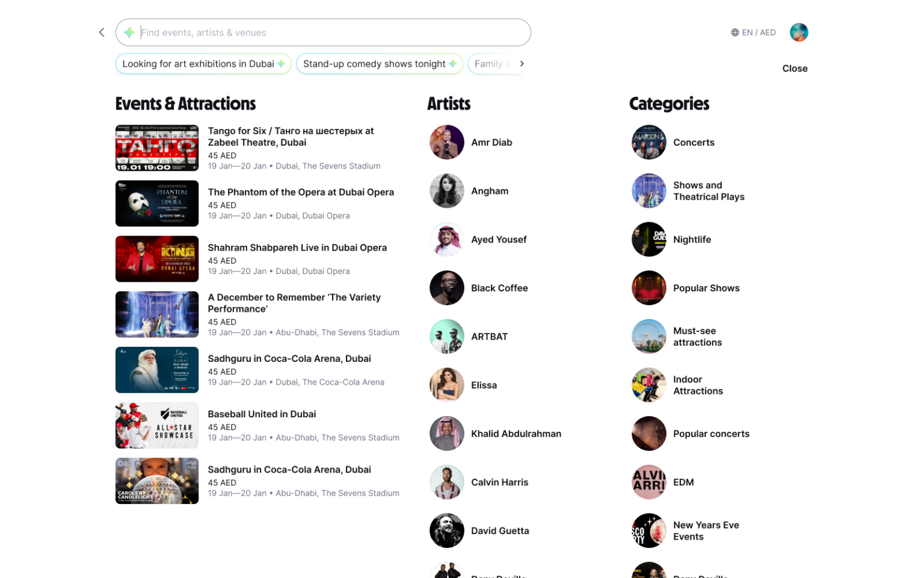Screen dimensions: 924x578
Task: Select Black Coffee's artist avatar
Action: (x=447, y=288)
